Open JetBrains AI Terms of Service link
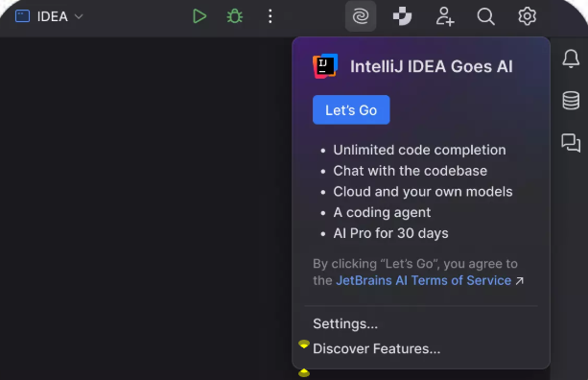Viewport: 588px width, 380px height. point(423,280)
